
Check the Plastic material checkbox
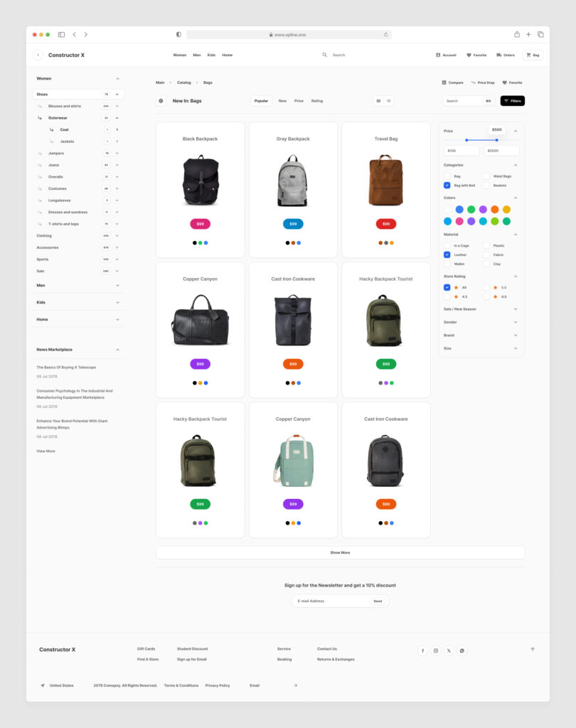(486, 245)
